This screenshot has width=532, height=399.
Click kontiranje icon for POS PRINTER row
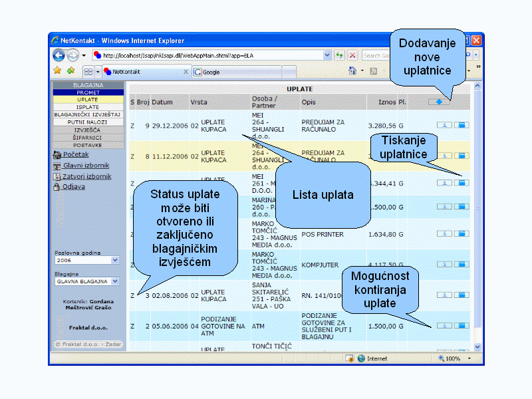(x=444, y=233)
